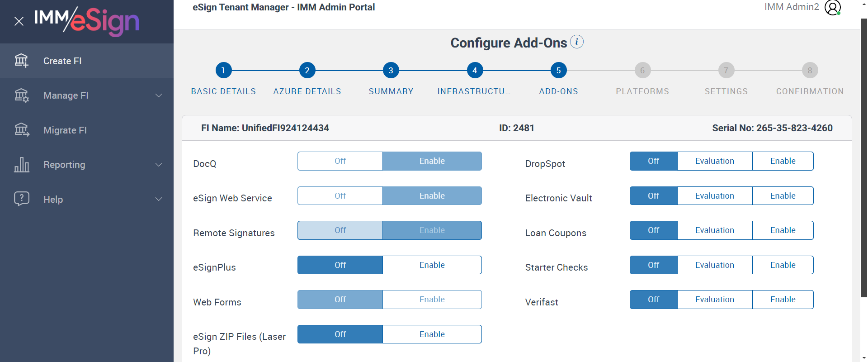Expand the Manage FI submenu chevron

159,95
